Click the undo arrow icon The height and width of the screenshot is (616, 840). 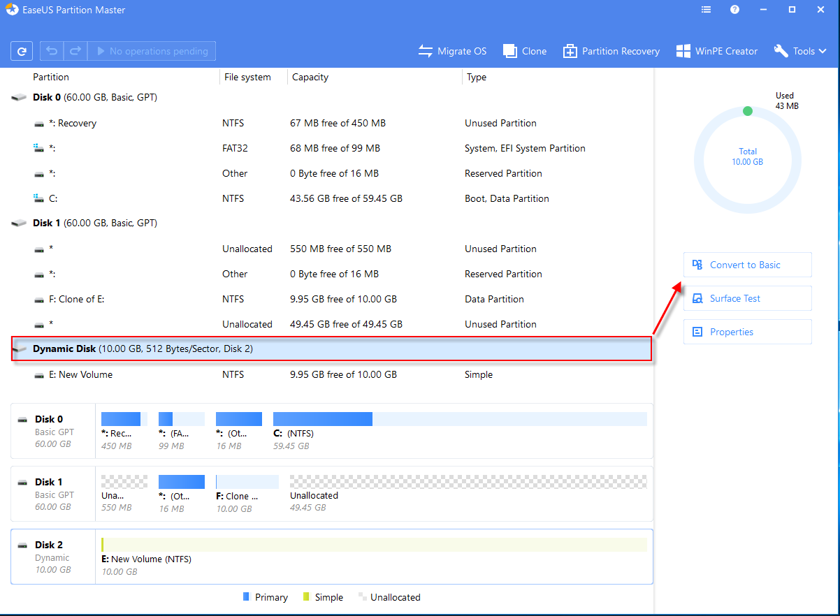[52, 51]
